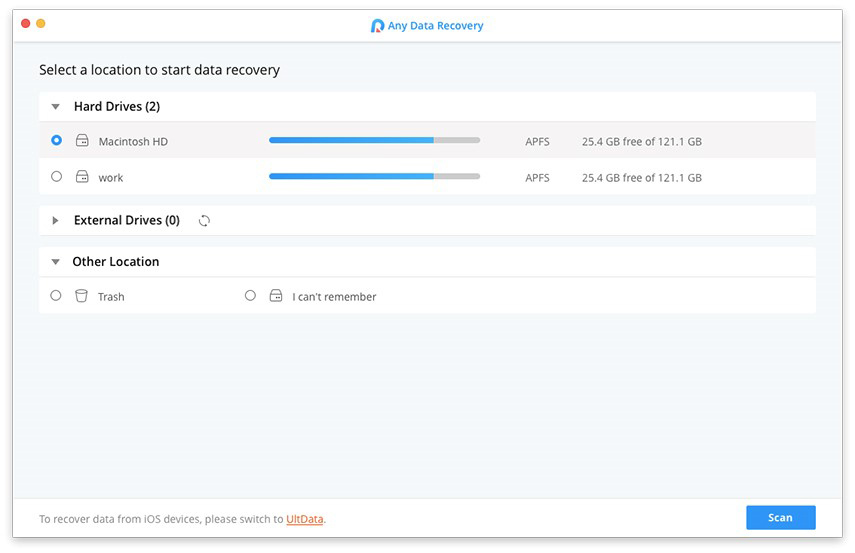Viewport: 855px width, 553px height.
Task: Click the work drive name
Action: [x=111, y=178]
